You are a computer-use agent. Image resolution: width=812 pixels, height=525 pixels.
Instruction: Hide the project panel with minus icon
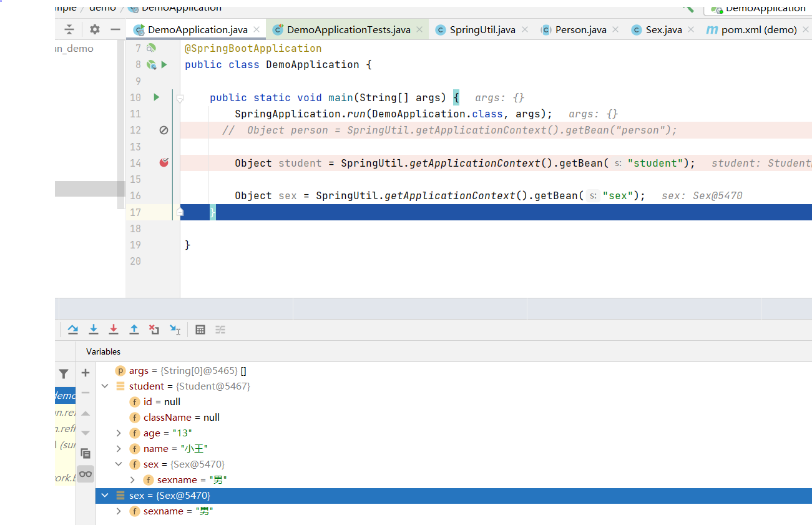pyautogui.click(x=115, y=29)
